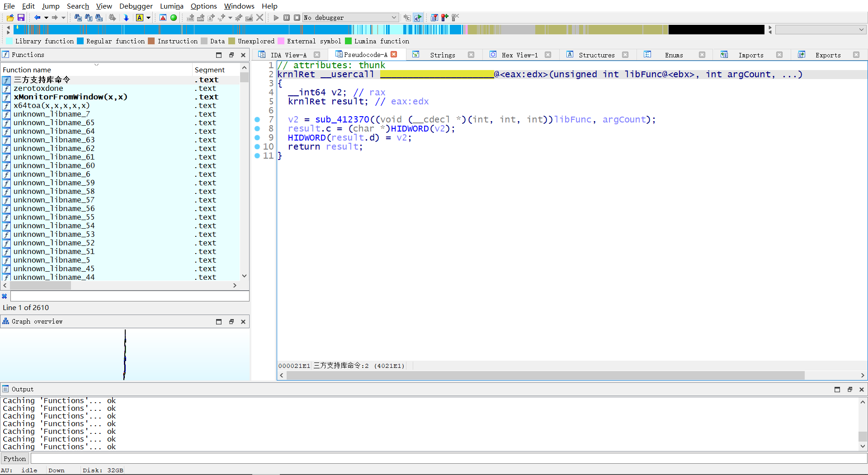The width and height of the screenshot is (868, 475).
Task: Select the Create code icon
Action: (190, 18)
